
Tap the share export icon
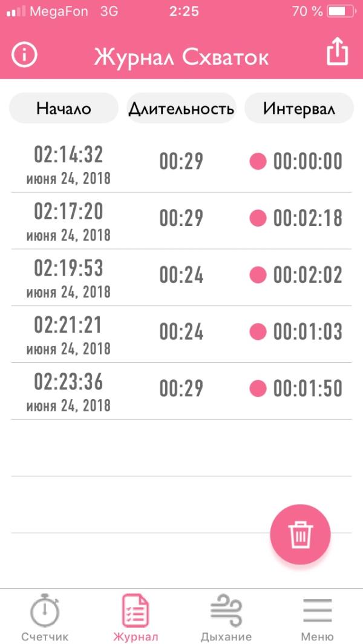pos(338,53)
